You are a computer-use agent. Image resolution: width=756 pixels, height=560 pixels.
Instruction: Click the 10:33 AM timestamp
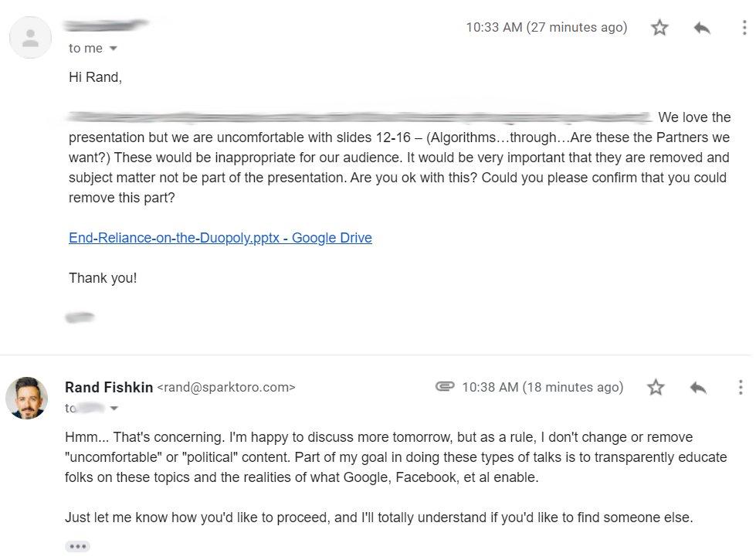[546, 28]
